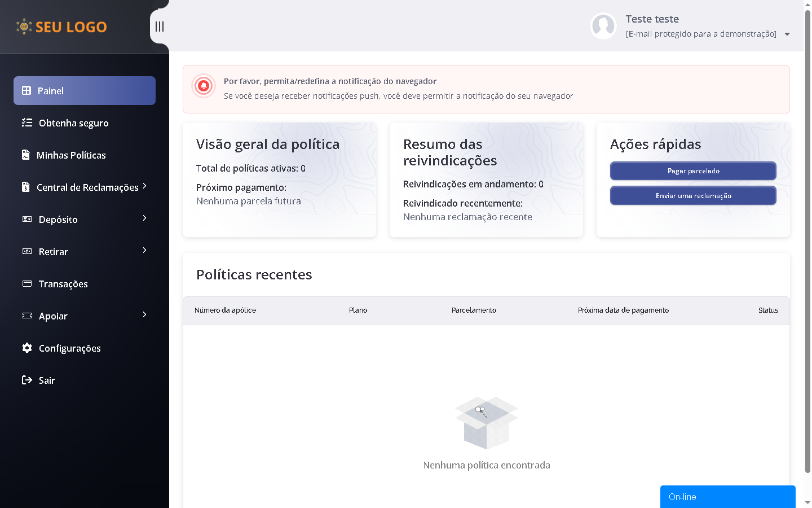Click the Configurações gear icon
Image resolution: width=812 pixels, height=508 pixels.
pos(27,348)
